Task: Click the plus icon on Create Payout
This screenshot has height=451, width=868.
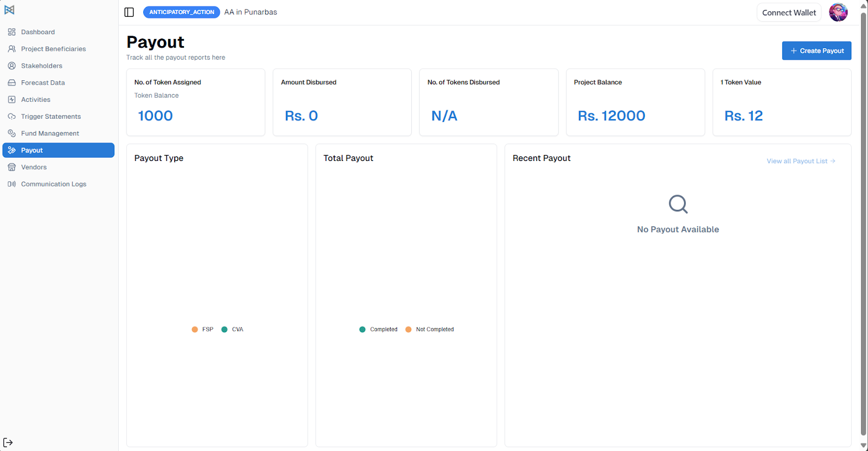Action: [x=794, y=50]
